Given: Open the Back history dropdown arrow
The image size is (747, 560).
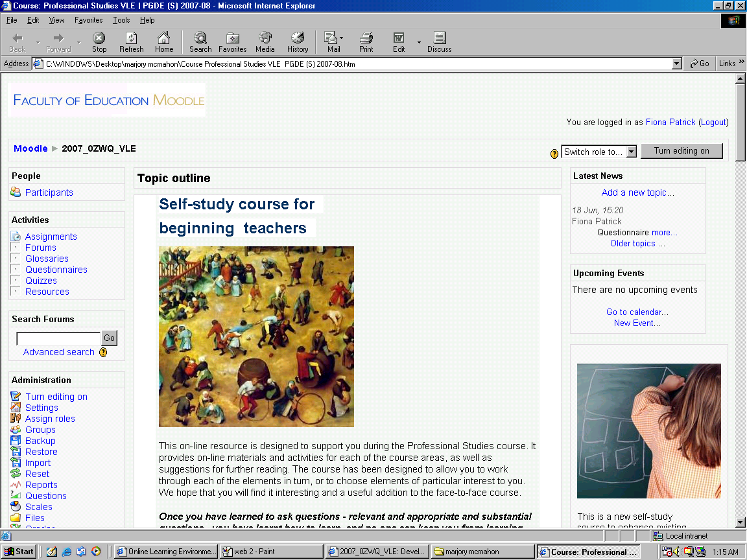Looking at the screenshot, I should [x=38, y=43].
